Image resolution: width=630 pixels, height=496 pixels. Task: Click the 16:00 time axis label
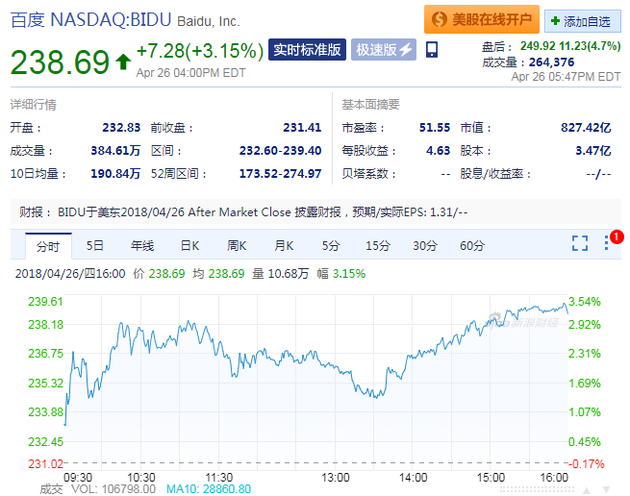coord(554,478)
